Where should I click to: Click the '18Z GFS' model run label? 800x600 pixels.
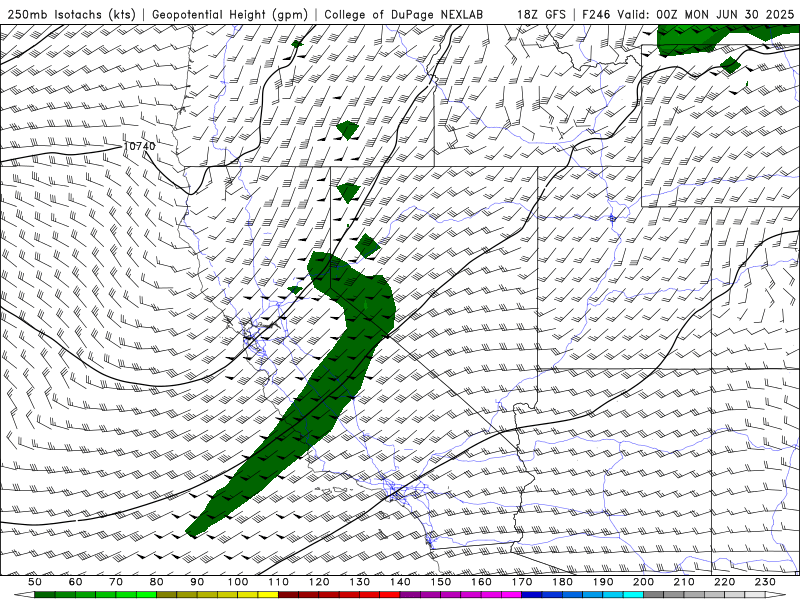tap(541, 14)
